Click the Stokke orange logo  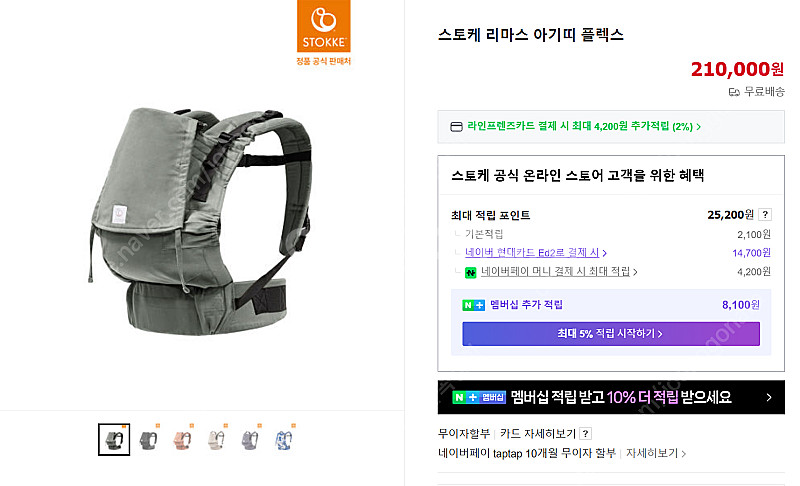click(323, 26)
